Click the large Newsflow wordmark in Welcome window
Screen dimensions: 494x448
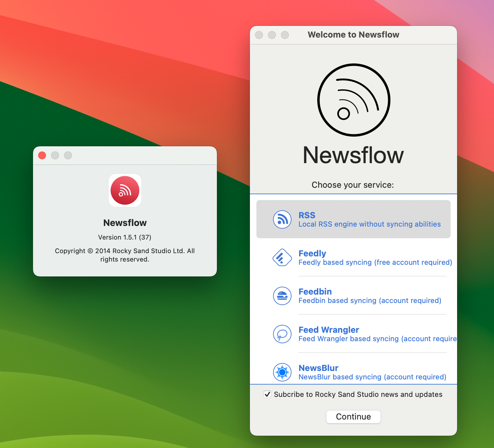tap(354, 155)
